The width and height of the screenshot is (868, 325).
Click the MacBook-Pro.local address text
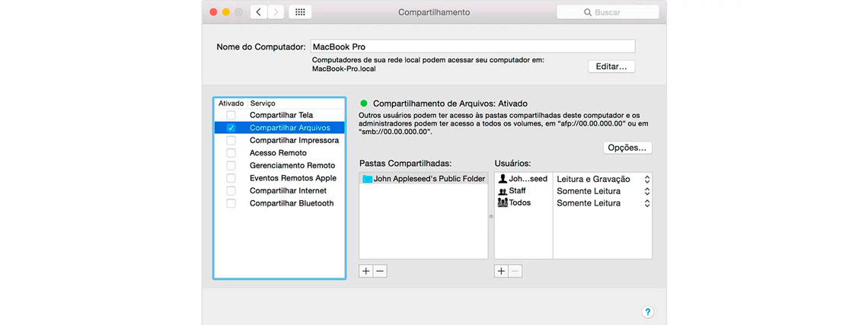[x=344, y=69]
